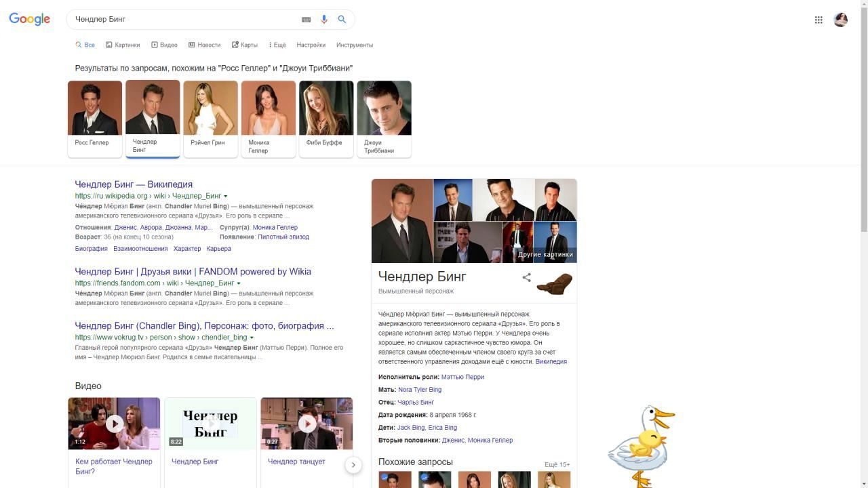Open the FANDOM powered by Wikia result
The image size is (868, 488).
pos(193,272)
